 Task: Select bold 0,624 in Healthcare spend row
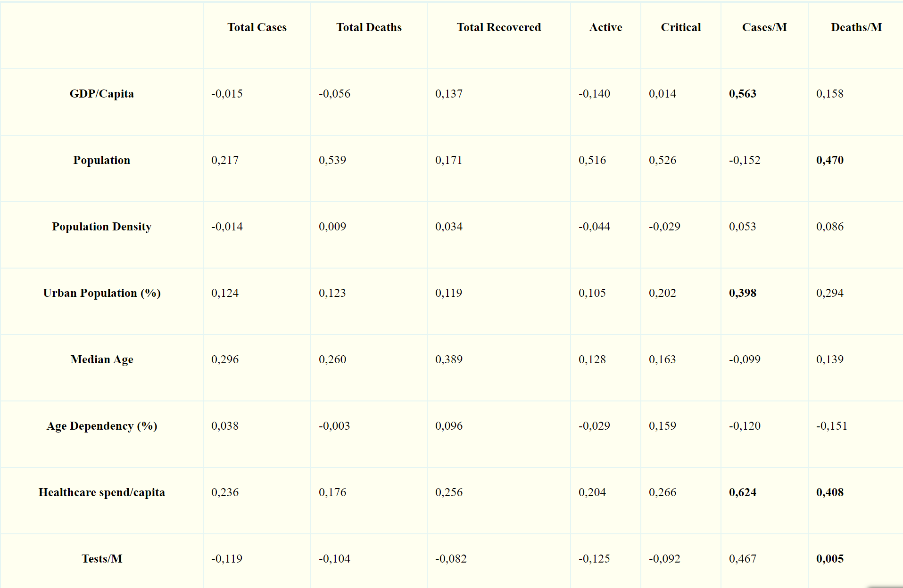742,492
